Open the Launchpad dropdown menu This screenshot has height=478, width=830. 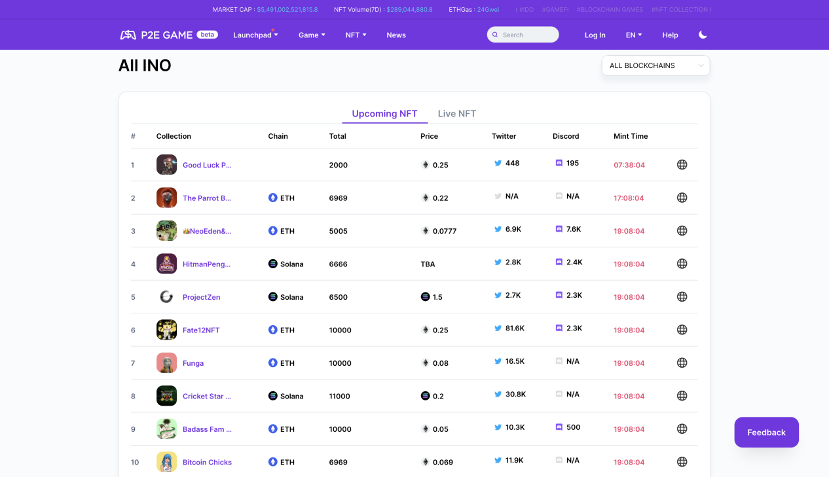click(x=256, y=35)
